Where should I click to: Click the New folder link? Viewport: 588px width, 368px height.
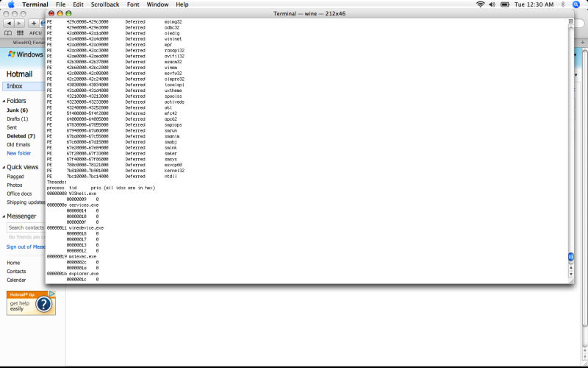(18, 153)
